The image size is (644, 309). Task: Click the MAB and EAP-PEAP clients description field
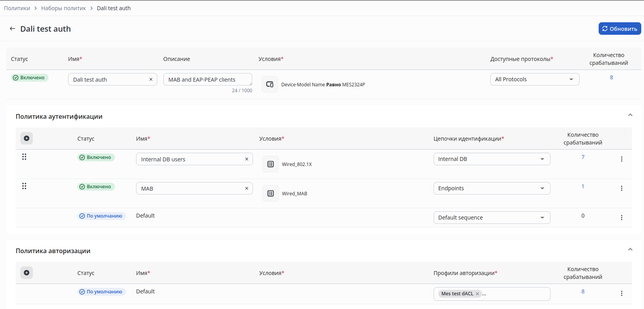(x=207, y=79)
